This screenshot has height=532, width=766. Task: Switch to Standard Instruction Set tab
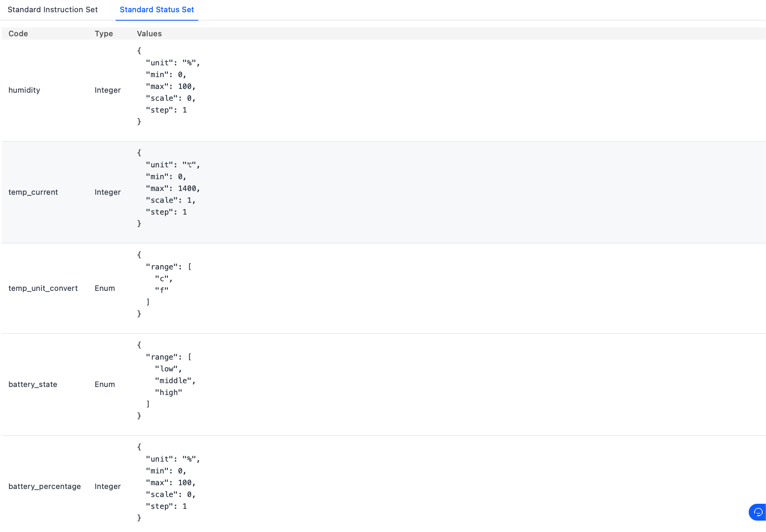click(53, 10)
